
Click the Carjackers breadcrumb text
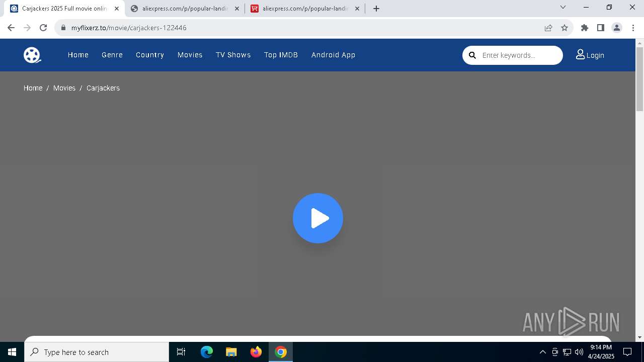(x=103, y=88)
